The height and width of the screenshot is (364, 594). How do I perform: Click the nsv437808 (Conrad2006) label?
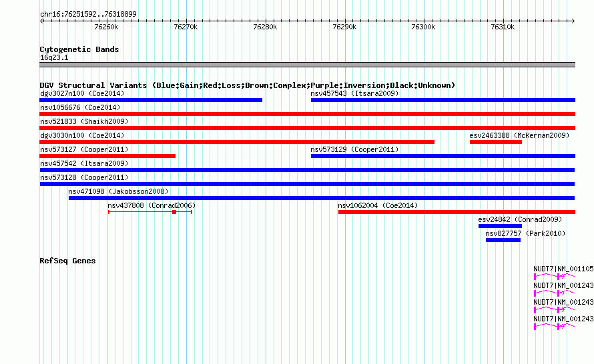(152, 205)
